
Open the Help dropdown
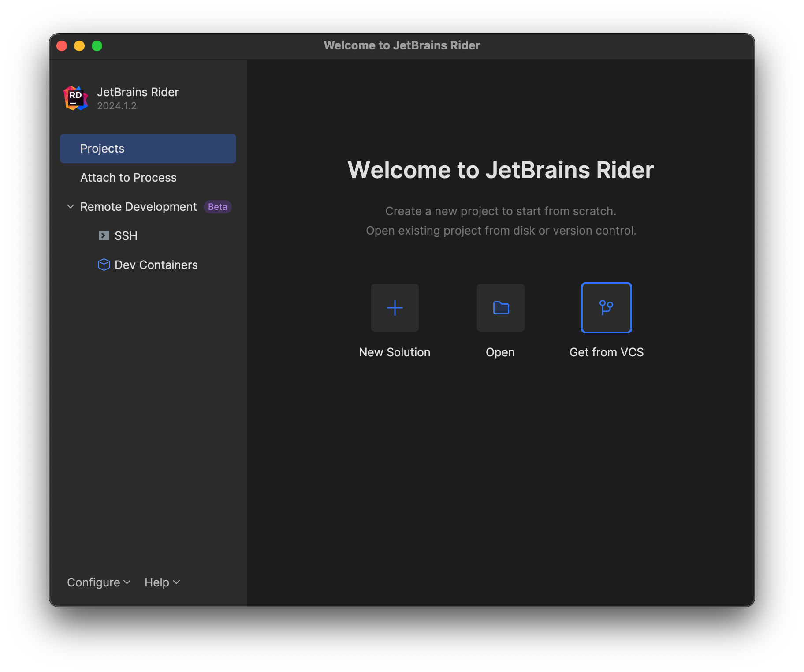(162, 582)
